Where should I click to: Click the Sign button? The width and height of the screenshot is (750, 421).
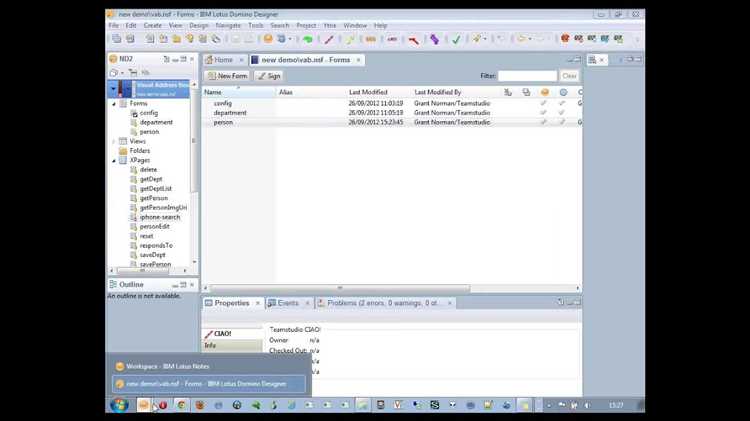(x=268, y=76)
